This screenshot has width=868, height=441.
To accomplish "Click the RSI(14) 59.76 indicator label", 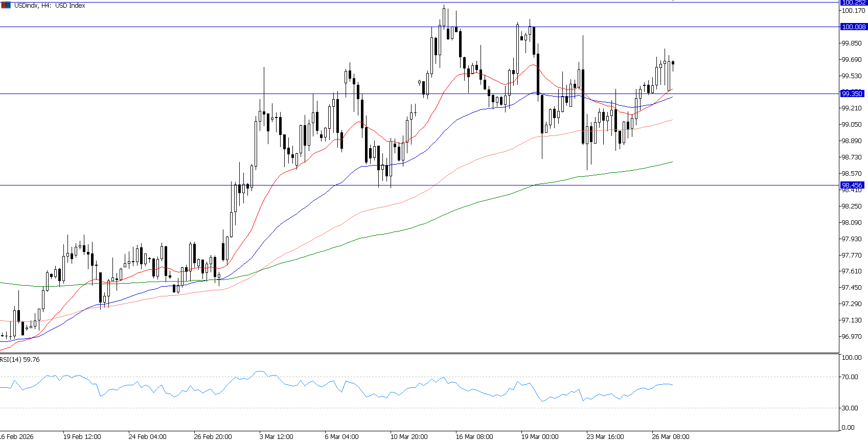I will pyautogui.click(x=20, y=359).
